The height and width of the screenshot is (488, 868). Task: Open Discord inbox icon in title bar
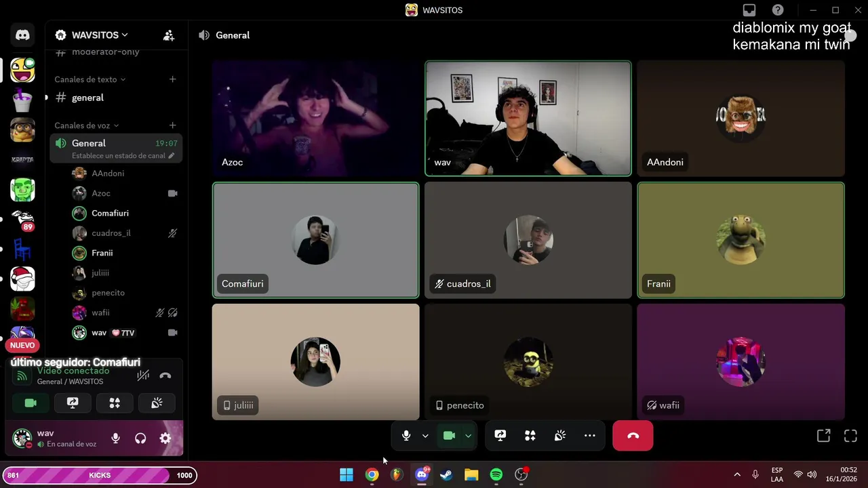coord(749,10)
